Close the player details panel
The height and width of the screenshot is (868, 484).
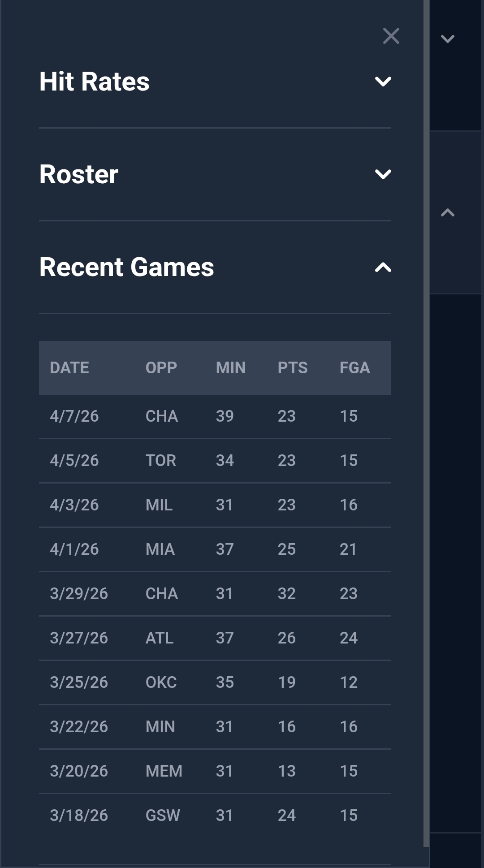pos(391,36)
